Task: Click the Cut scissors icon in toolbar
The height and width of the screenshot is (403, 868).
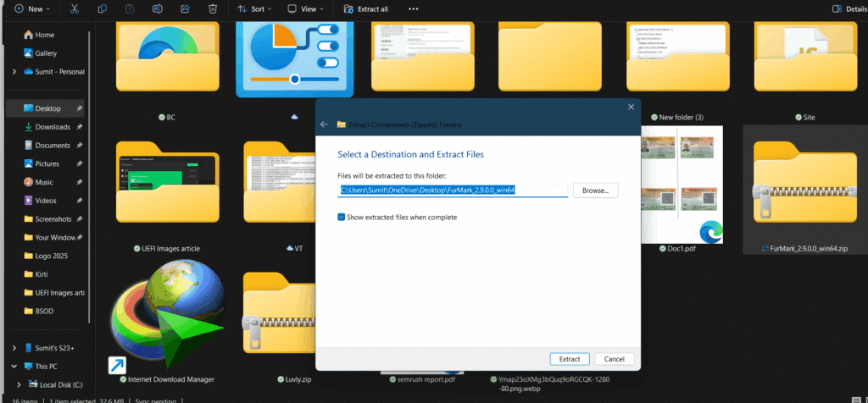Action: [75, 8]
